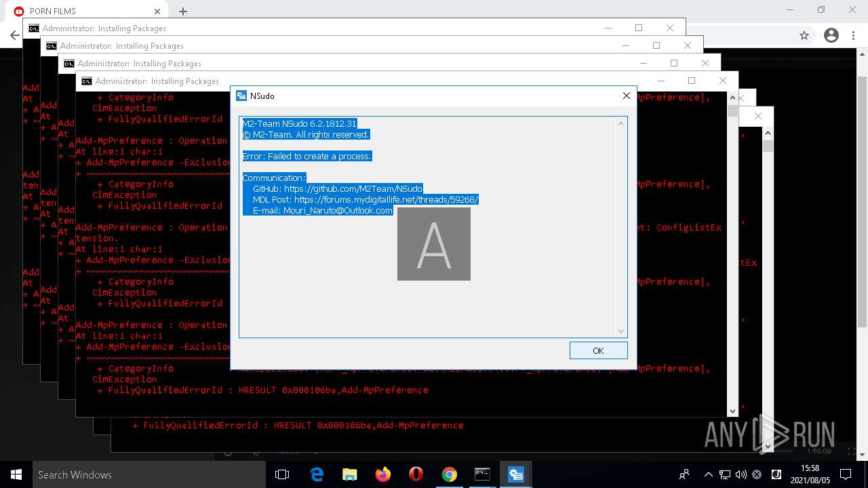
Task: Open the Action Center notifications
Action: click(x=845, y=474)
